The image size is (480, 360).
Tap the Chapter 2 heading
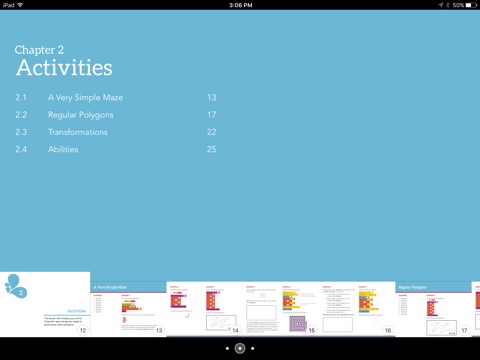(x=39, y=50)
